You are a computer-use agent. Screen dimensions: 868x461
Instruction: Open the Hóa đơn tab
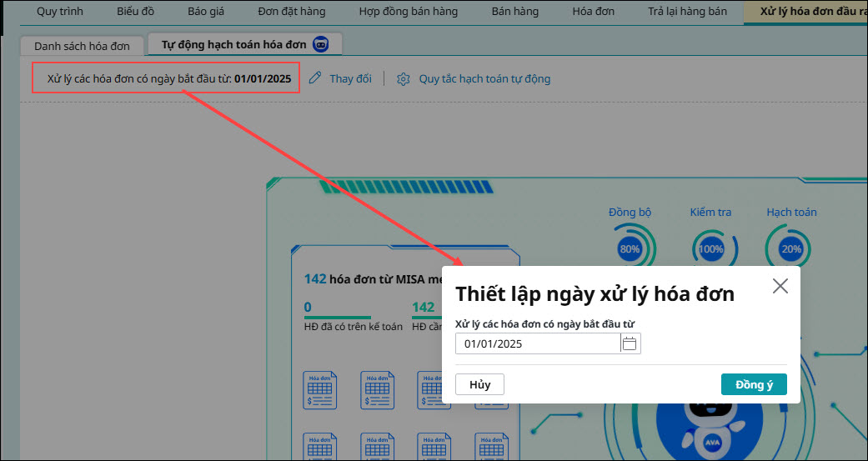(x=594, y=12)
